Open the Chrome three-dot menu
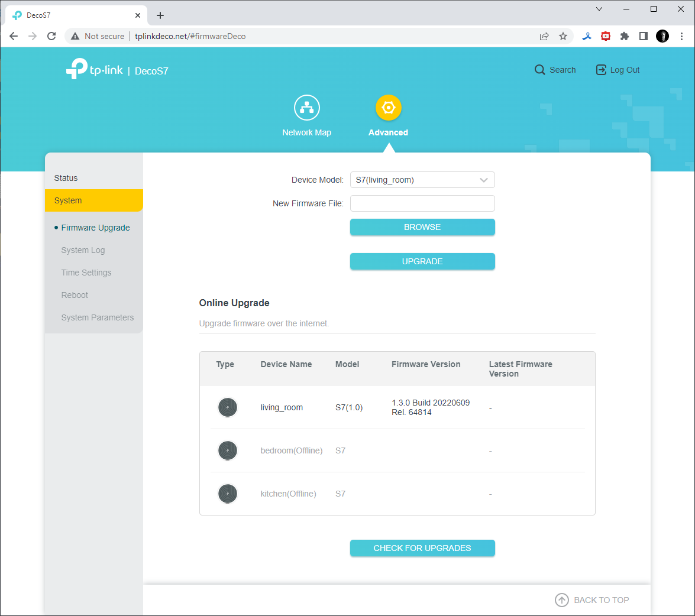 click(x=681, y=36)
